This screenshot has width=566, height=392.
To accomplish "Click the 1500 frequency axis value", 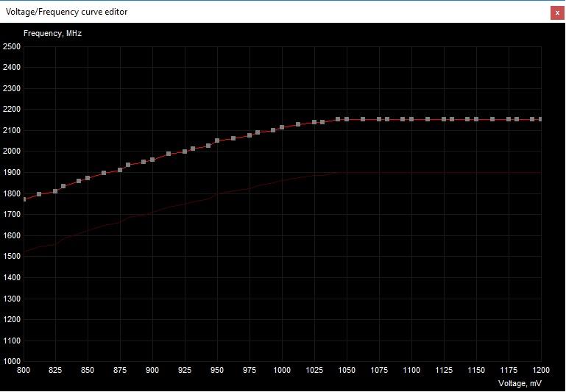I will (12, 257).
